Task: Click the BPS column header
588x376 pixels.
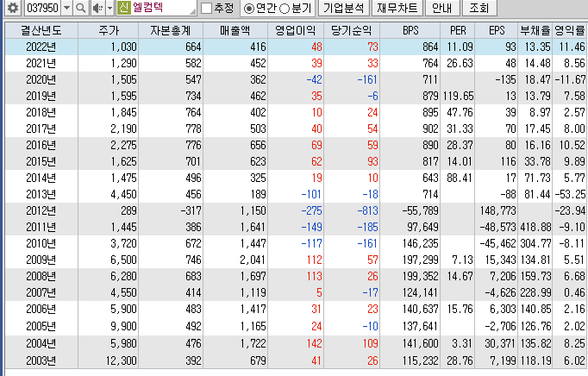Action: click(410, 30)
